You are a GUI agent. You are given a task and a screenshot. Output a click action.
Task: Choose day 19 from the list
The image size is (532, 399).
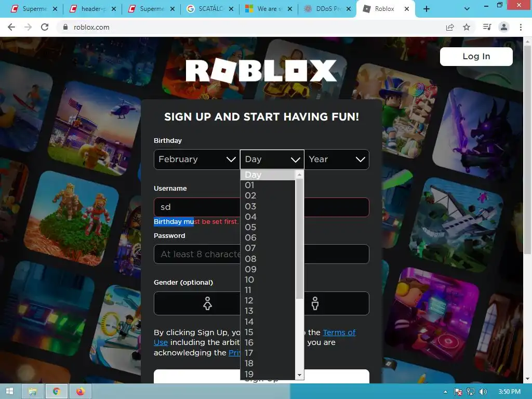268,374
